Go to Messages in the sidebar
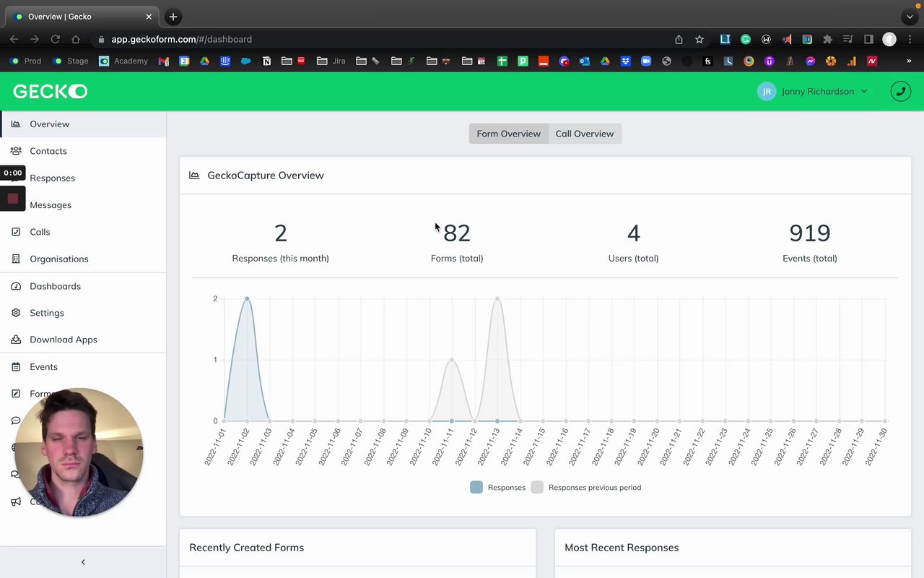The height and width of the screenshot is (578, 924). coord(51,205)
